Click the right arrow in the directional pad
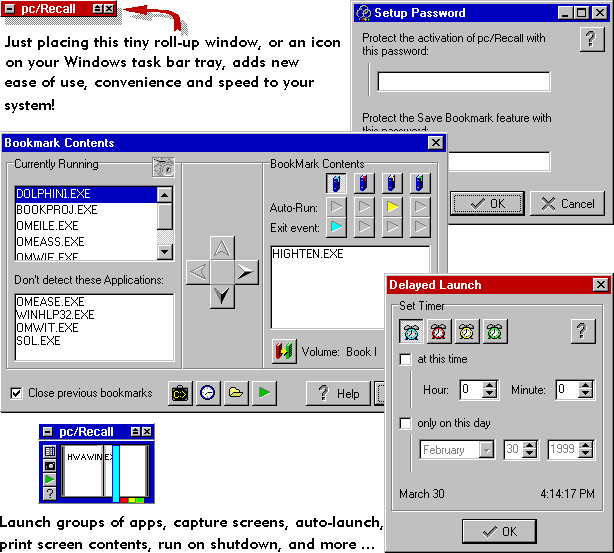 click(x=246, y=272)
